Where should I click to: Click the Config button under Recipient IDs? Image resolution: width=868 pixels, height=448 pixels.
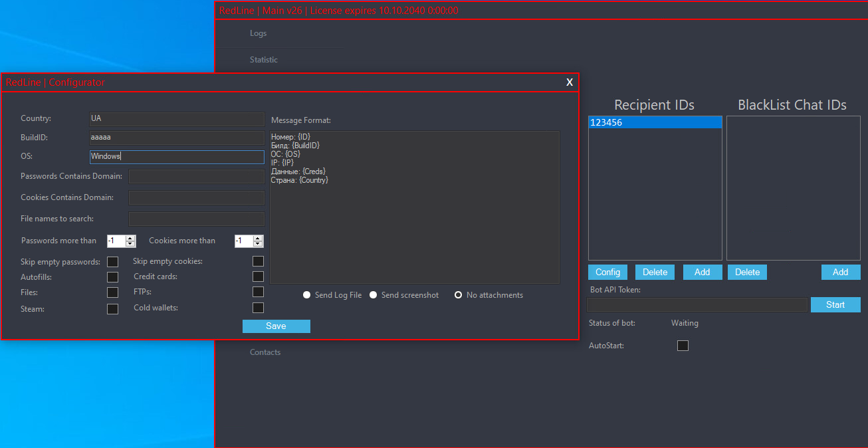(x=607, y=272)
